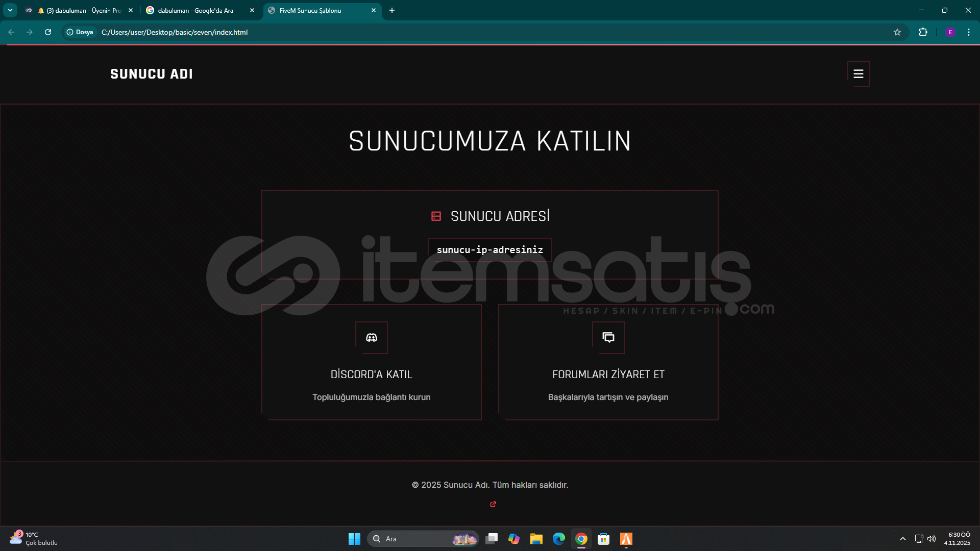
Task: Open File Explorer from the taskbar
Action: (x=536, y=539)
